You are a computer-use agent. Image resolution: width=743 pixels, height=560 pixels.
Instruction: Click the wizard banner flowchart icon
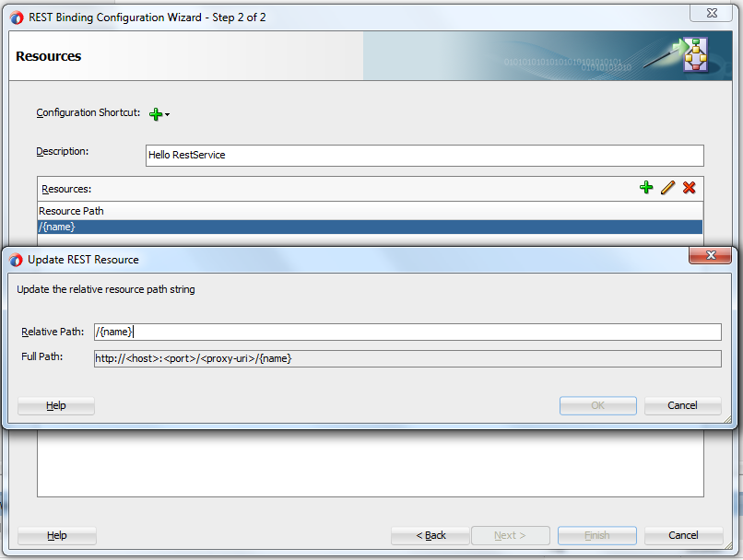(695, 54)
